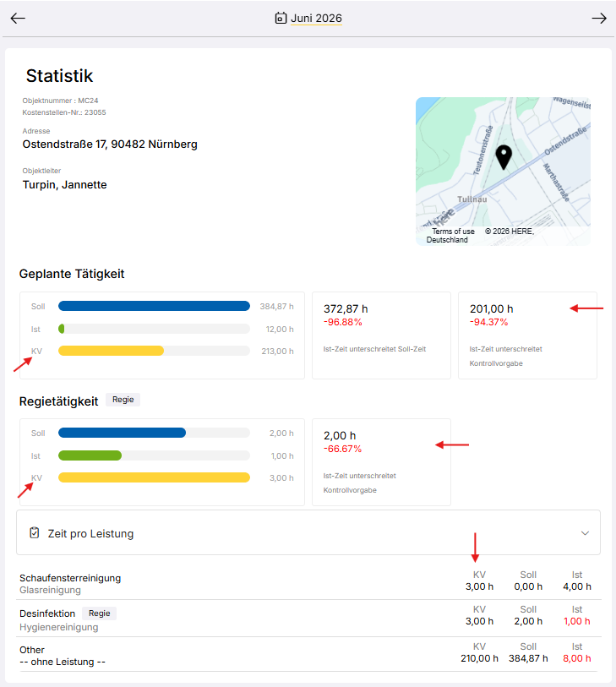This screenshot has height=687, width=616.
Task: Open the Zeit pro Leistung panel header
Action: 308,532
